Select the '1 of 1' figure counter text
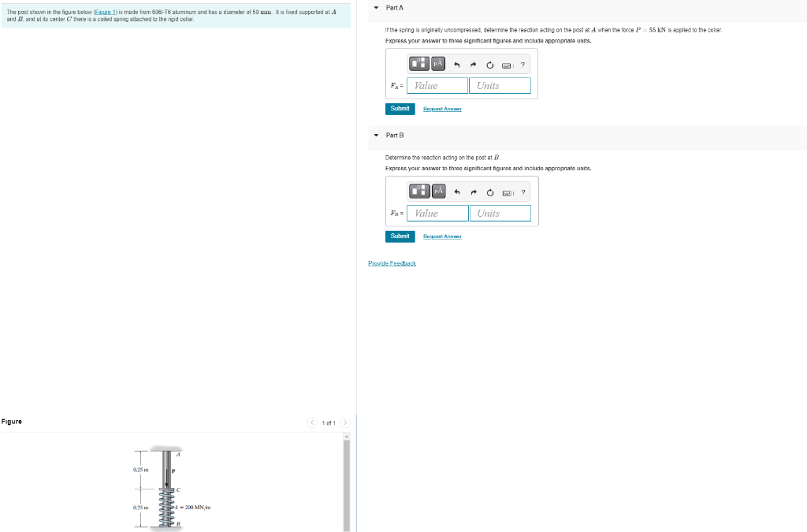Viewport: 807px width, 532px height. coord(329,423)
